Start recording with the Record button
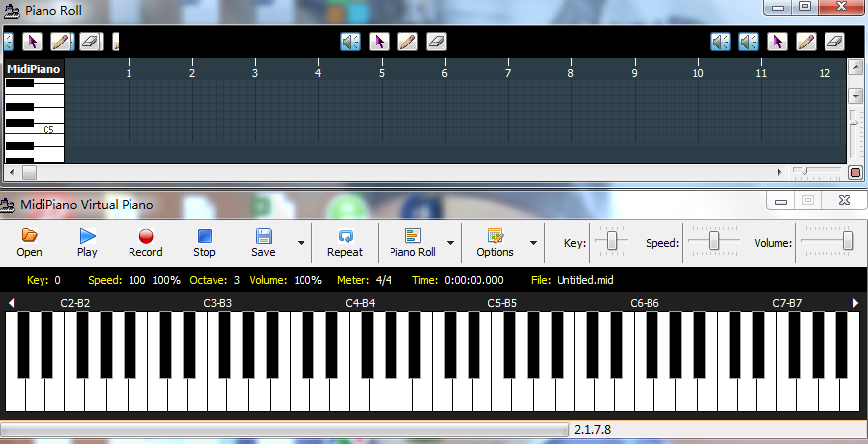This screenshot has width=868, height=444. [x=145, y=243]
